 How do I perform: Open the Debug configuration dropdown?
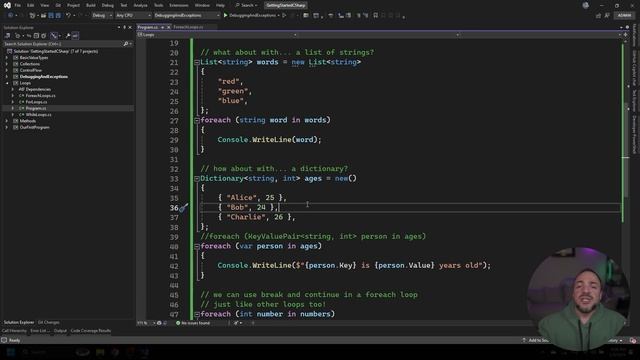[x=102, y=16]
